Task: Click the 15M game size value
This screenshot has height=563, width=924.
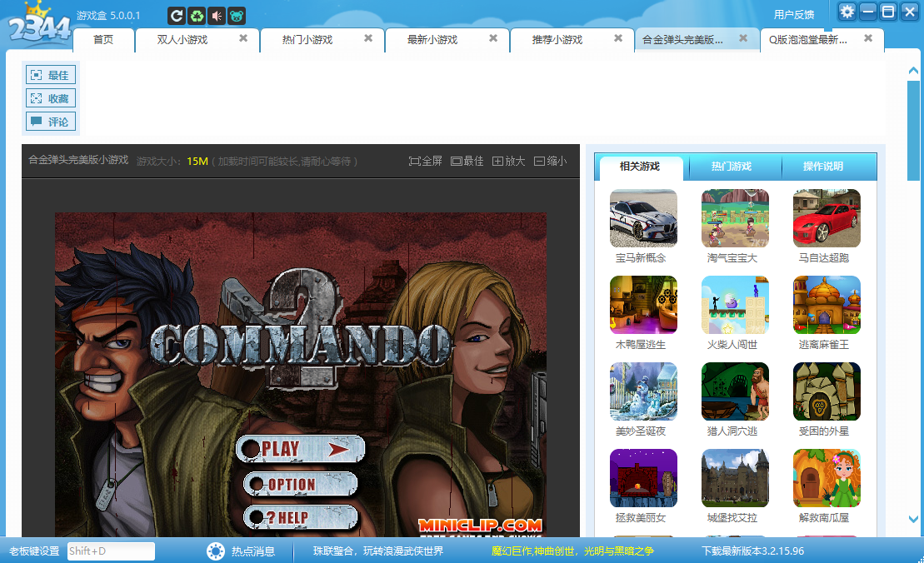Action: coord(197,162)
